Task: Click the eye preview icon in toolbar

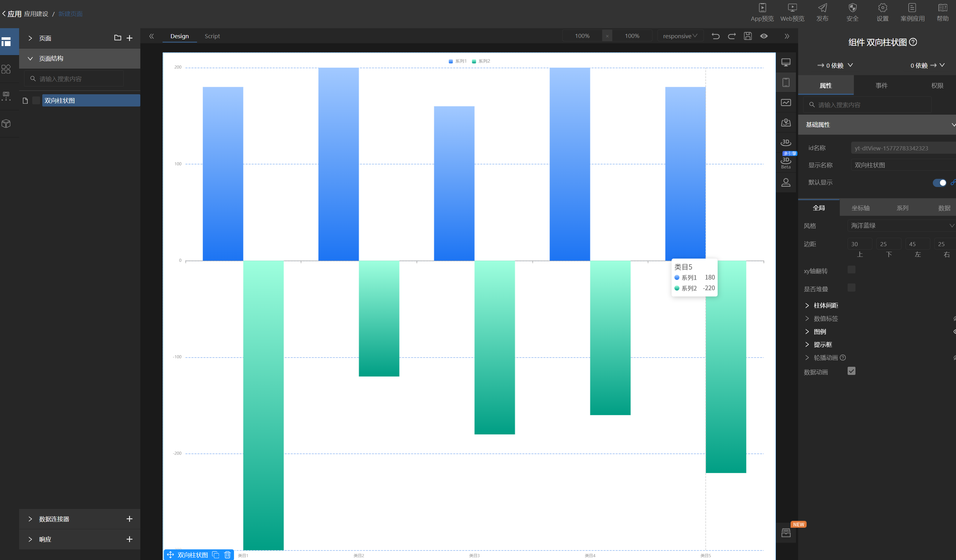Action: [764, 36]
